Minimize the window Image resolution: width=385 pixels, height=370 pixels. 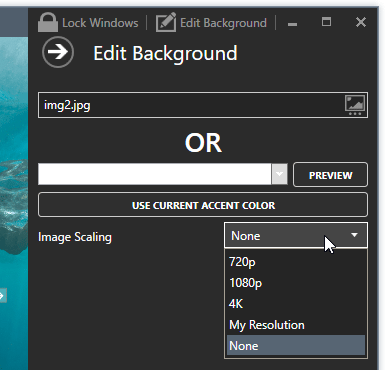coord(292,23)
